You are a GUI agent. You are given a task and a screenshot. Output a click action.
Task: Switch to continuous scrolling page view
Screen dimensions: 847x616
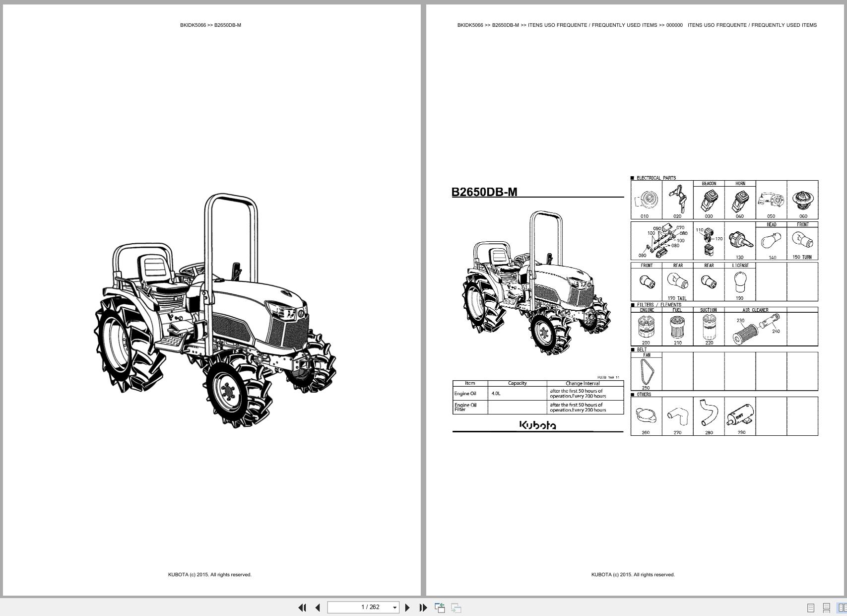click(x=826, y=608)
